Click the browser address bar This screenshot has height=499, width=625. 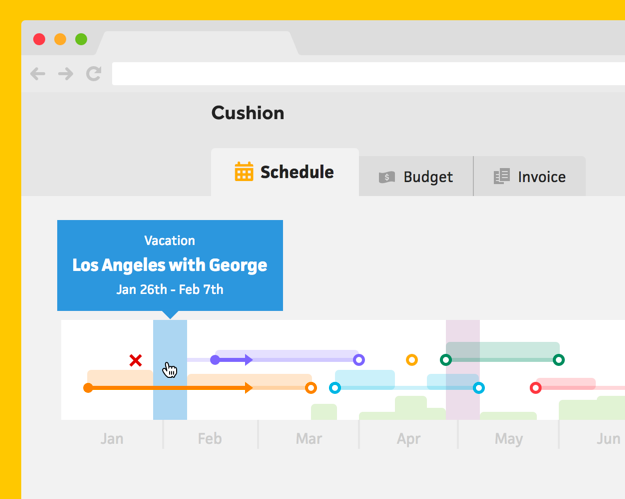coord(368,73)
